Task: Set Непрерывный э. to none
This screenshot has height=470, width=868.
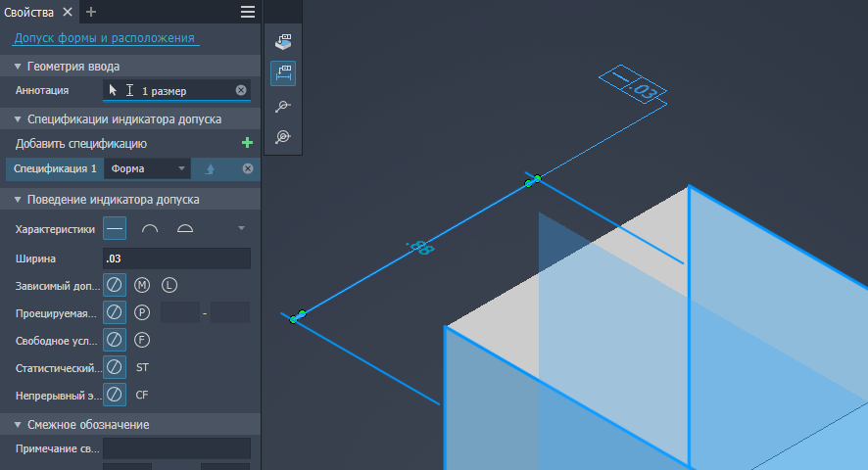Action: click(115, 395)
